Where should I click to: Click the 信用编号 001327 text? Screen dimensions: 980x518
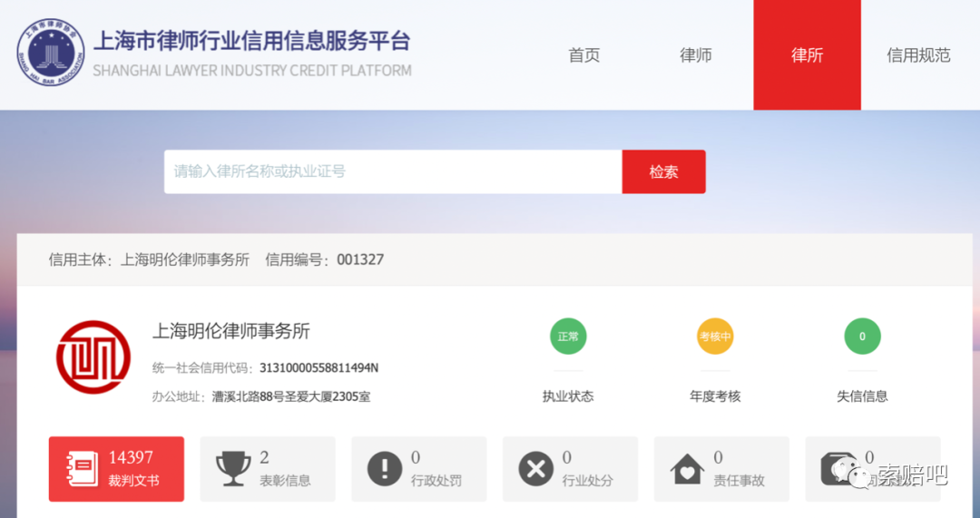pos(324,259)
